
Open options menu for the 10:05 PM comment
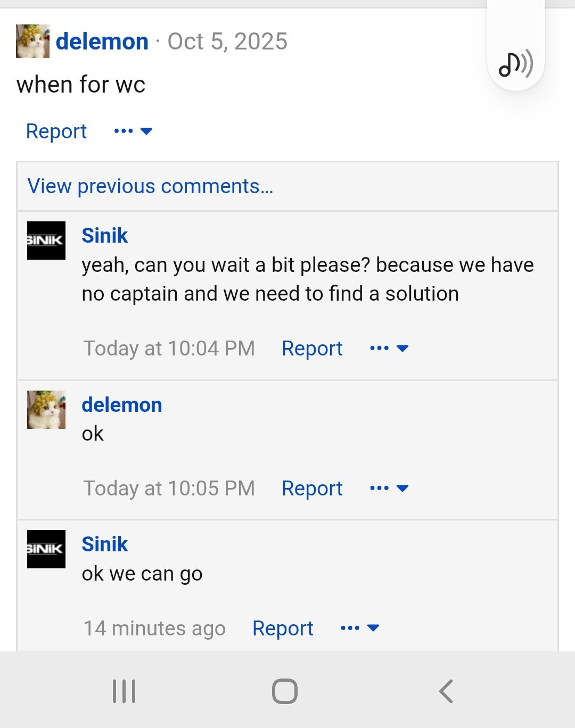point(389,489)
